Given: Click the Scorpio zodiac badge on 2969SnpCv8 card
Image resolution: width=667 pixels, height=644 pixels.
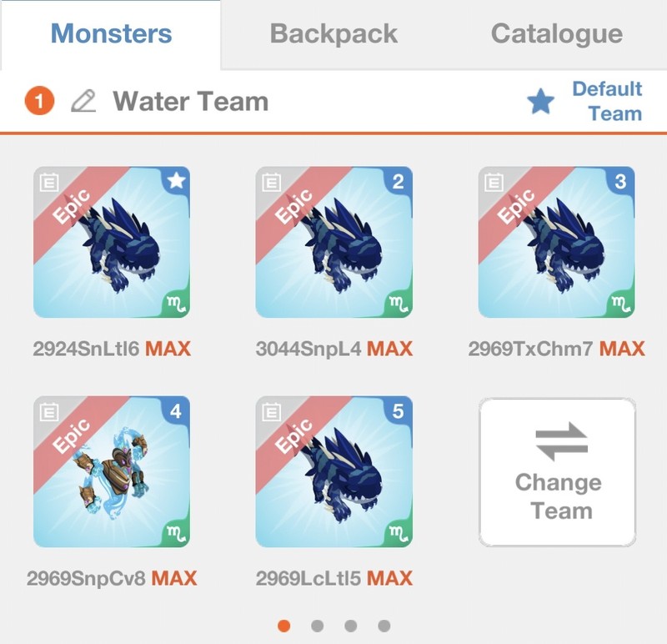Looking at the screenshot, I should (x=176, y=533).
